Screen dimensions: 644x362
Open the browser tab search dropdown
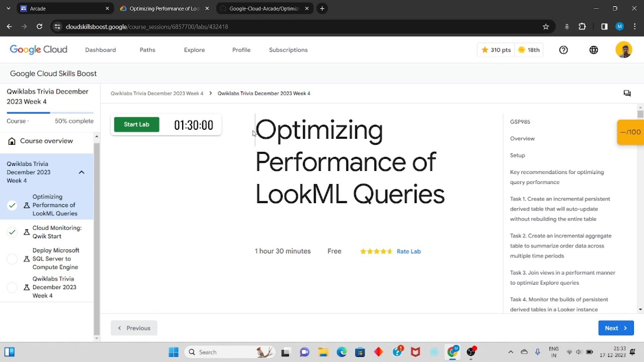pyautogui.click(x=8, y=9)
